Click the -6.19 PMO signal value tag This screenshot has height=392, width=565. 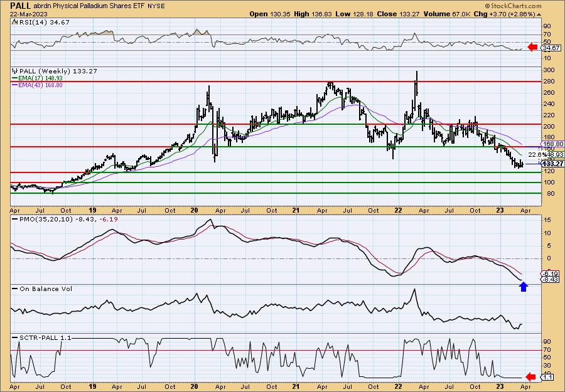(x=550, y=273)
